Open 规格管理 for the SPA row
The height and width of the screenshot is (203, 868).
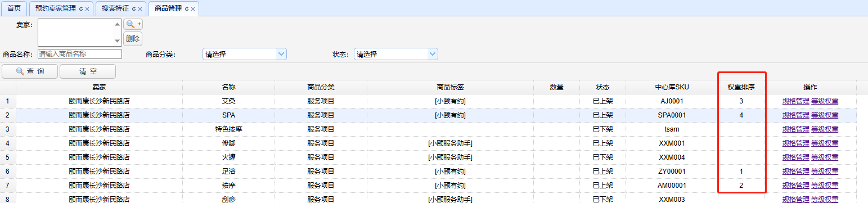point(795,115)
